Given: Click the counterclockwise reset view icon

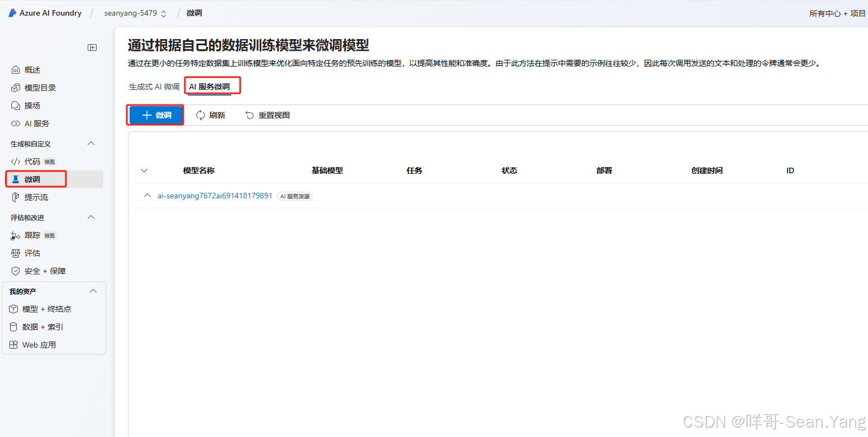Looking at the screenshot, I should [x=250, y=115].
